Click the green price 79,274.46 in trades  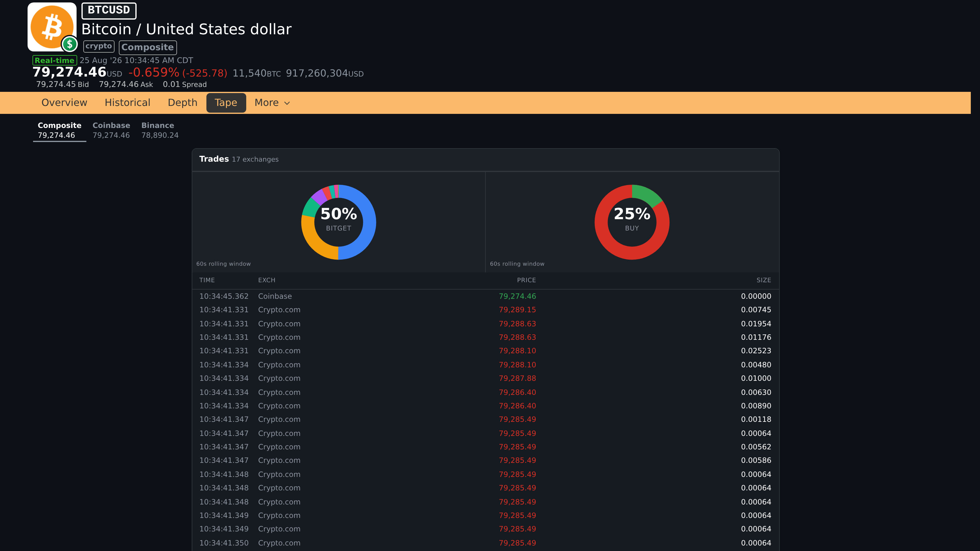pos(517,296)
